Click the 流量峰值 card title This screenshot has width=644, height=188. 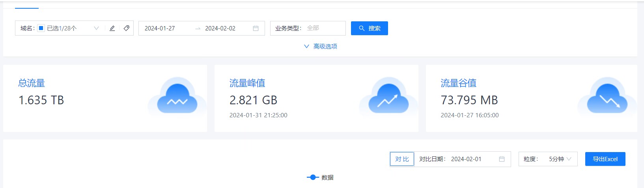pyautogui.click(x=247, y=83)
